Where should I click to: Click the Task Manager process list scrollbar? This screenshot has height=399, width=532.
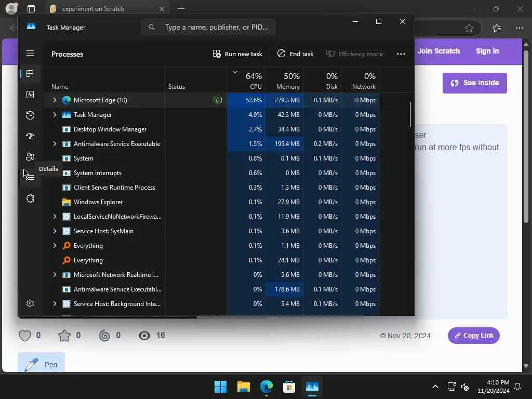pyautogui.click(x=410, y=114)
